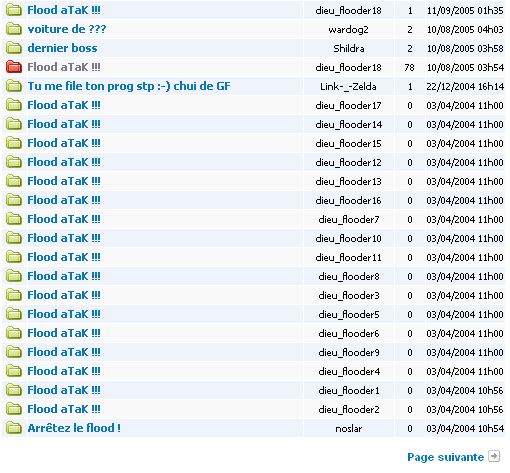Click folder icon in dieu_flooder17's topic row

pyautogui.click(x=14, y=105)
